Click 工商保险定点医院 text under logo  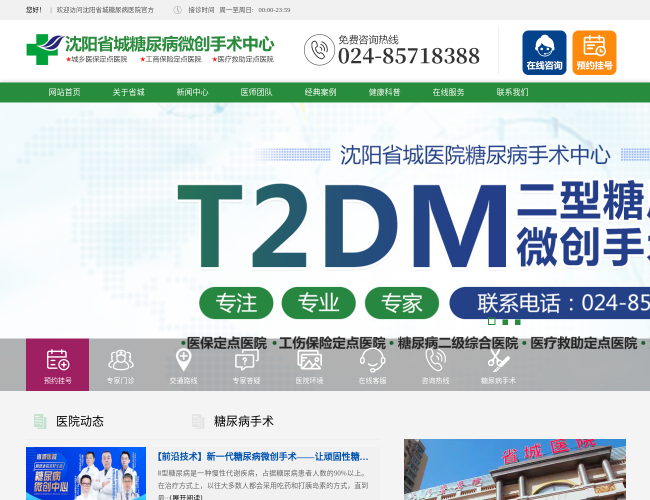[171, 59]
